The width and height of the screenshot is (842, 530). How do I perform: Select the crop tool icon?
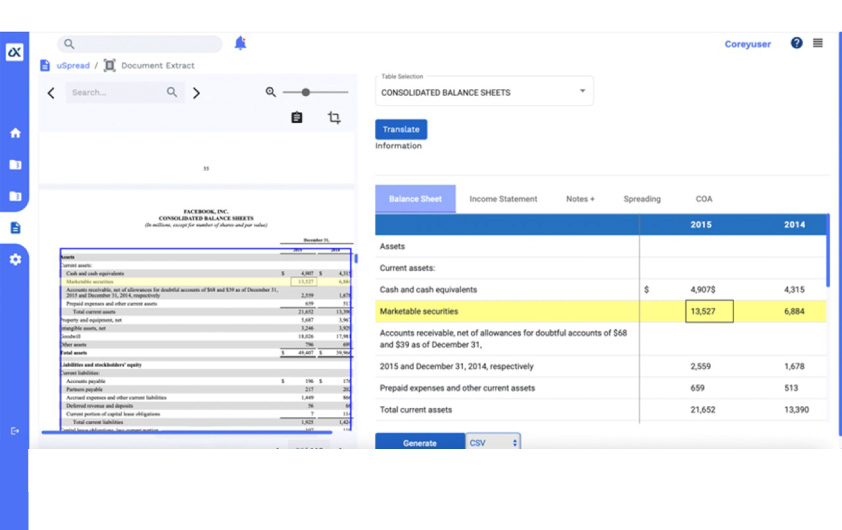click(334, 118)
